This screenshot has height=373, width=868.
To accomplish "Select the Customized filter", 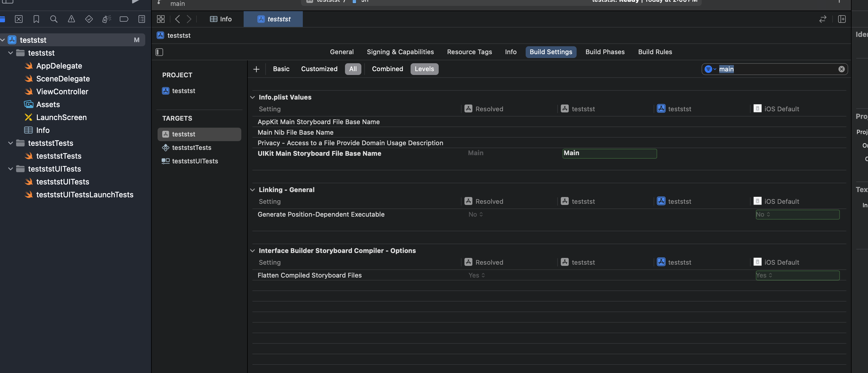I will click(319, 69).
